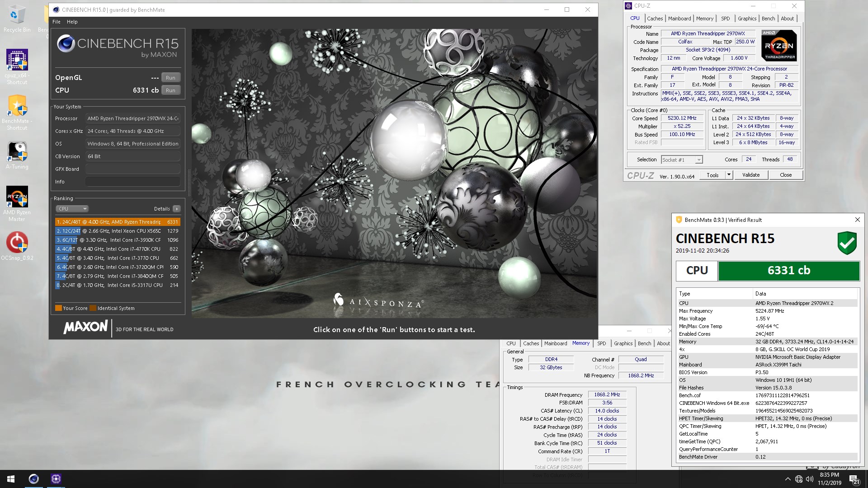
Task: Open OCSnap_0.9.2 desktop icon
Action: 17,246
